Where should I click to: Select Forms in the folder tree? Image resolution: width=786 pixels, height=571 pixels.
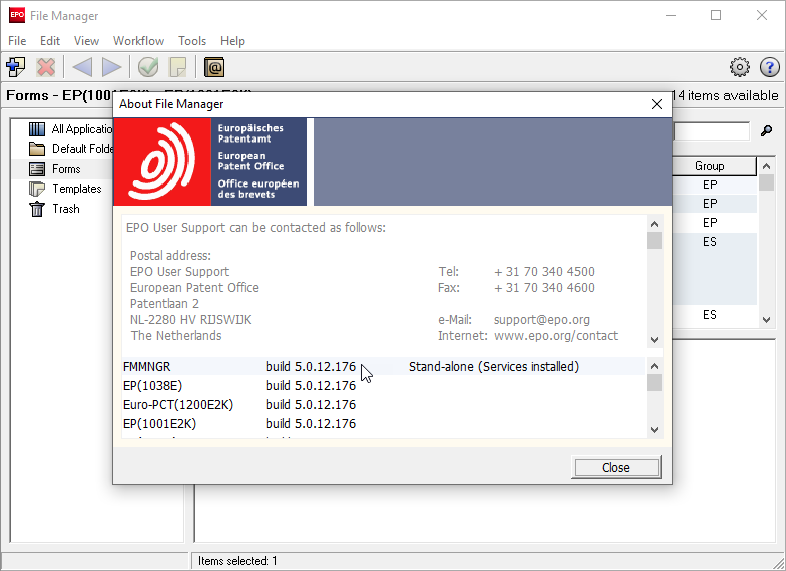pyautogui.click(x=66, y=169)
